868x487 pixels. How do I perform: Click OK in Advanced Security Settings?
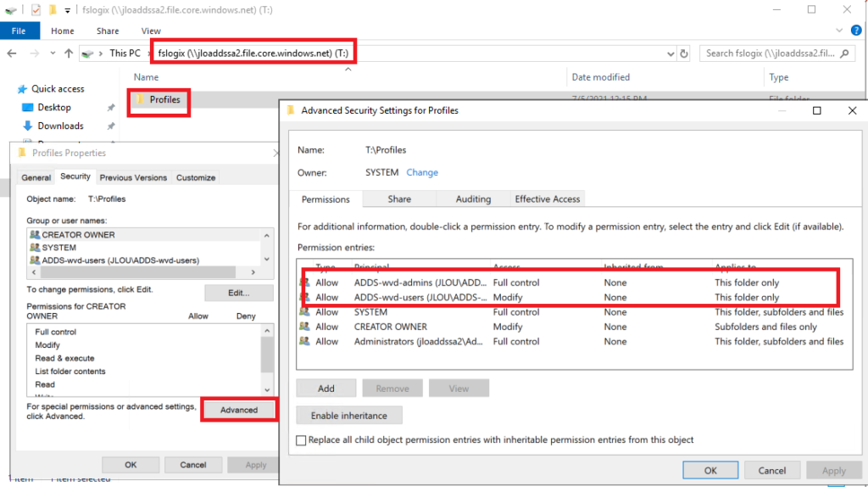point(710,470)
